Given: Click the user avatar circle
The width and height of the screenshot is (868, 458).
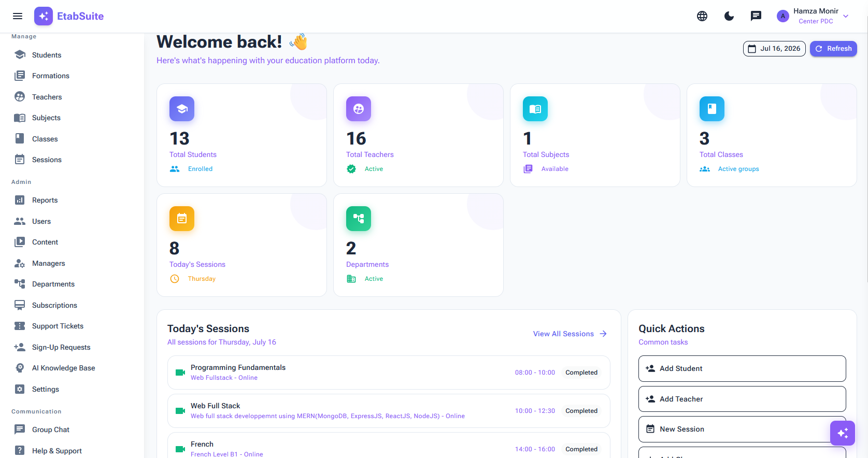Looking at the screenshot, I should click(x=783, y=16).
